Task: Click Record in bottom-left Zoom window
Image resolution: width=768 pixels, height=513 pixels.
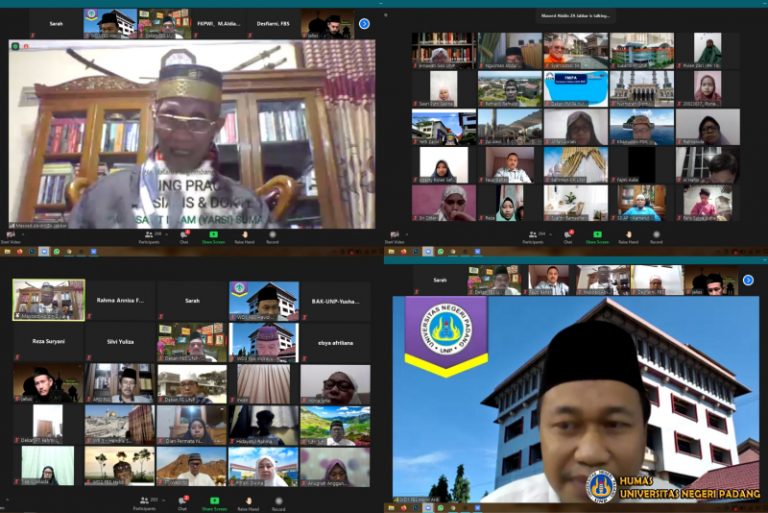Action: click(278, 503)
